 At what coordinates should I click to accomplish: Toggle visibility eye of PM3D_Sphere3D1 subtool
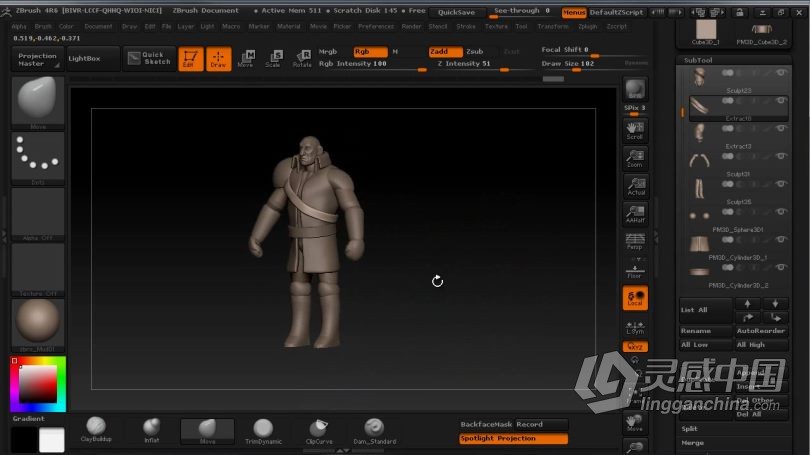pyautogui.click(x=781, y=212)
